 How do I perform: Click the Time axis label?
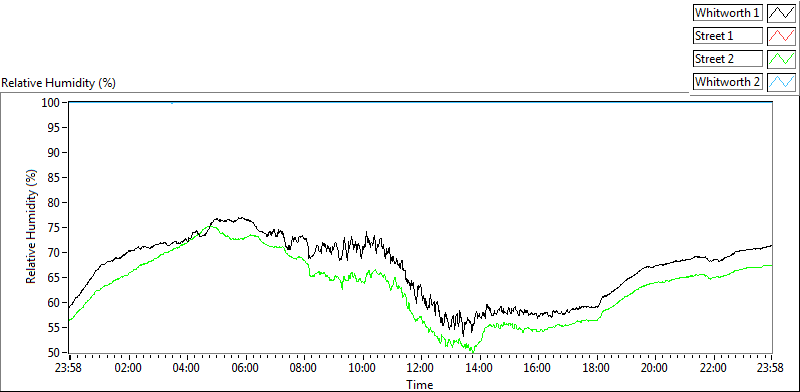pyautogui.click(x=420, y=384)
